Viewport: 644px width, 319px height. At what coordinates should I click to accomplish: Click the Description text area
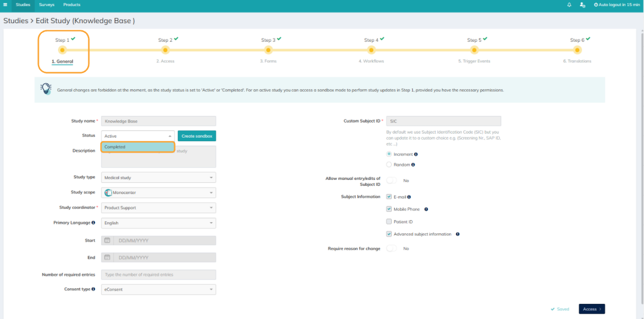(x=158, y=157)
